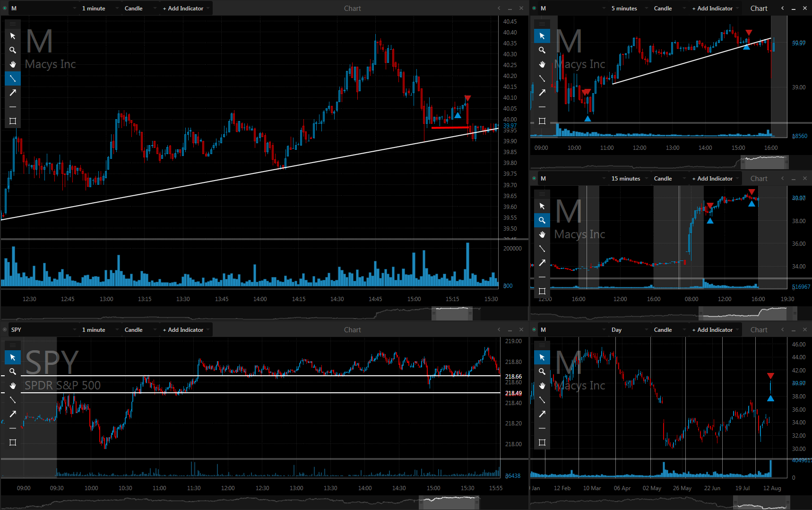The height and width of the screenshot is (510, 812).
Task: Select hand pan tool in M 1 minute chart
Action: [13, 64]
